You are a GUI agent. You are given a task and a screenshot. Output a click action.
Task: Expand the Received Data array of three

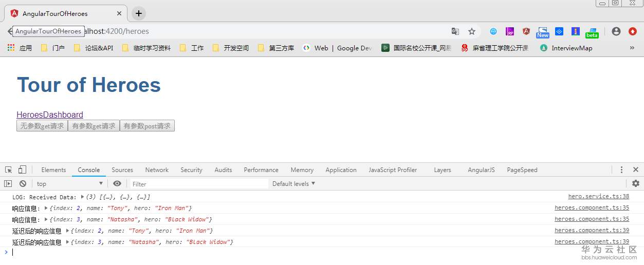[82, 197]
